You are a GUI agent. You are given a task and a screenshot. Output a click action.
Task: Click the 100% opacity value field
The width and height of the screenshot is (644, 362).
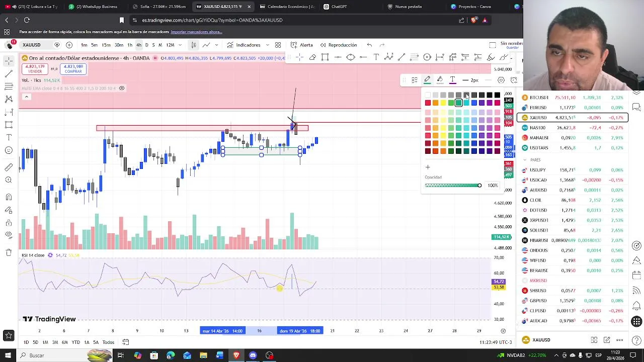coord(493,186)
